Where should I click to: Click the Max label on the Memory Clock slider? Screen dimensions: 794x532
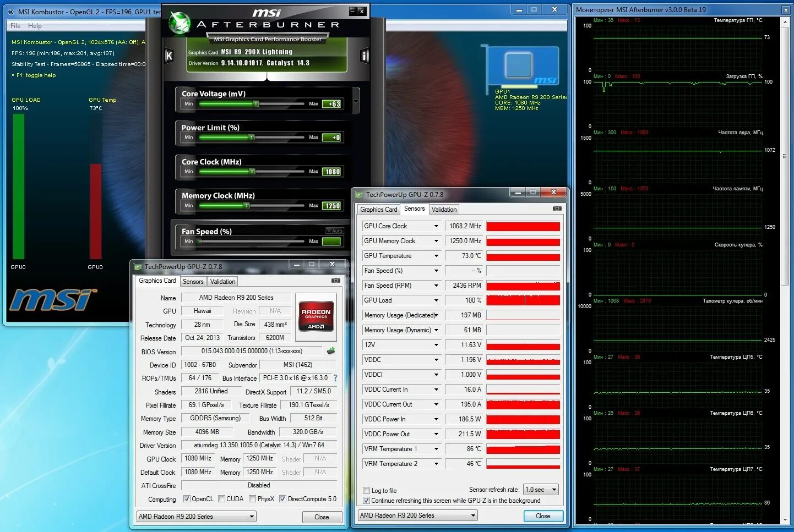pyautogui.click(x=313, y=206)
